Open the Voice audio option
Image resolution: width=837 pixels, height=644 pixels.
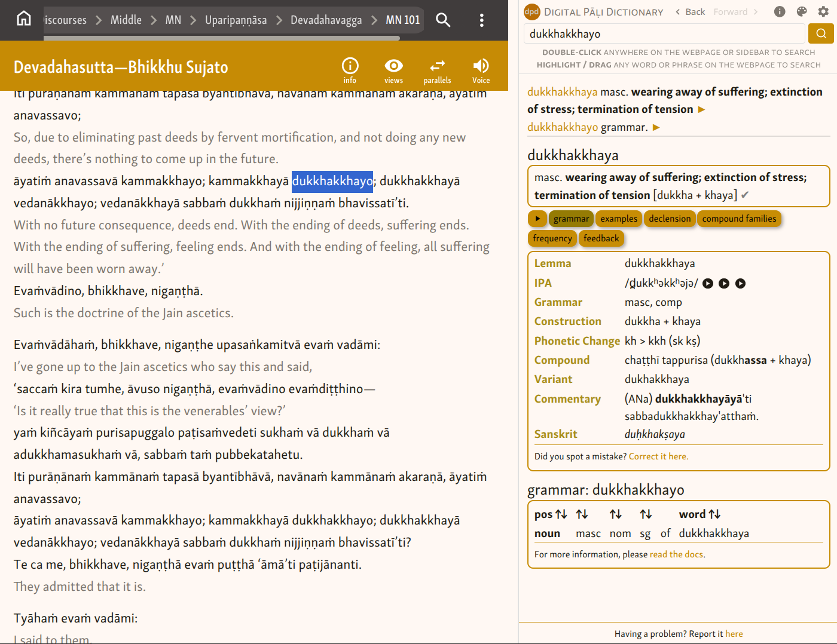click(481, 70)
